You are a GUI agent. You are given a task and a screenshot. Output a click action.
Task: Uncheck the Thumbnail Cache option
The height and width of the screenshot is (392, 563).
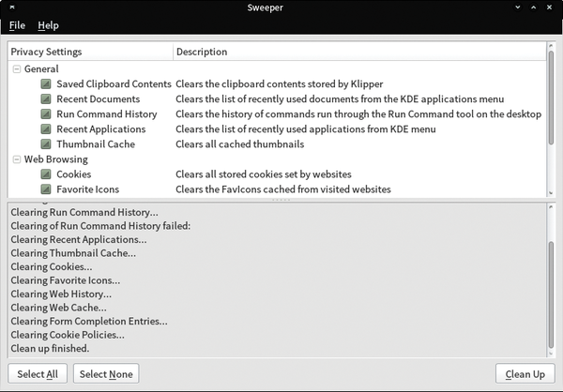[x=46, y=144]
